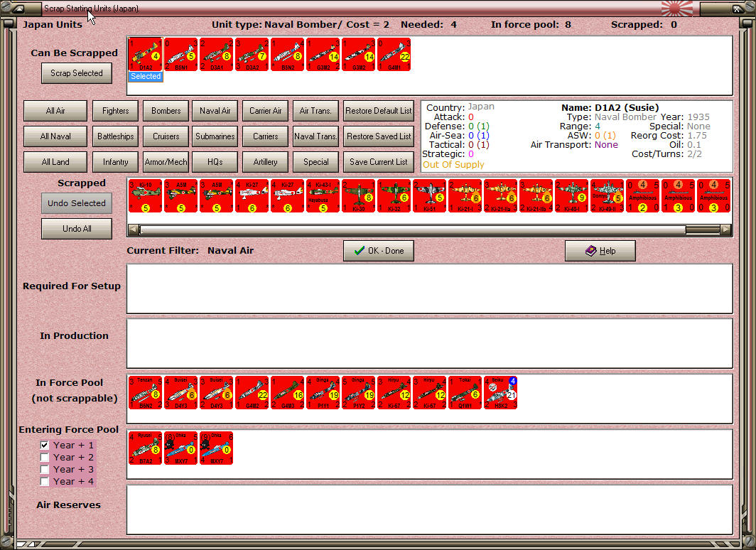Check the Year + 4 option
The height and width of the screenshot is (550, 756).
click(x=44, y=481)
